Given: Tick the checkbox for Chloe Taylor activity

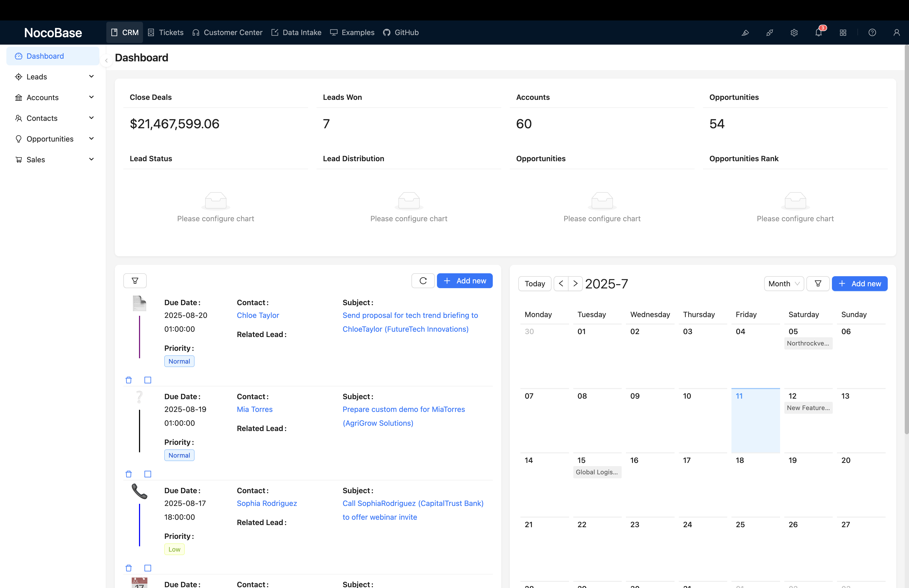Looking at the screenshot, I should (148, 380).
